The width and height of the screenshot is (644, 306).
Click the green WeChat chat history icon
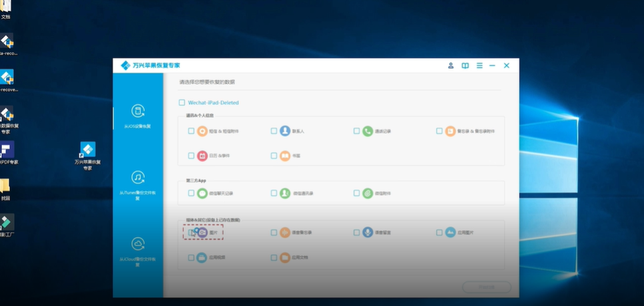coord(202,193)
